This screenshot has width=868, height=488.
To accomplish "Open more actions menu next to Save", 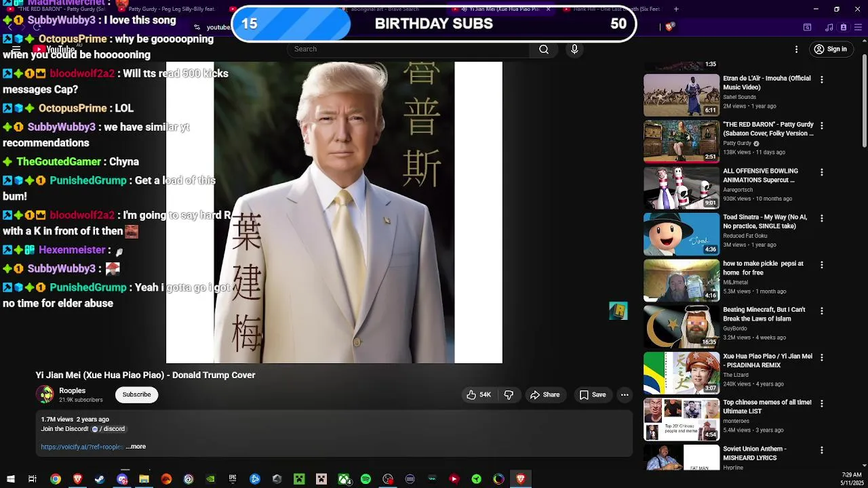I will [625, 394].
